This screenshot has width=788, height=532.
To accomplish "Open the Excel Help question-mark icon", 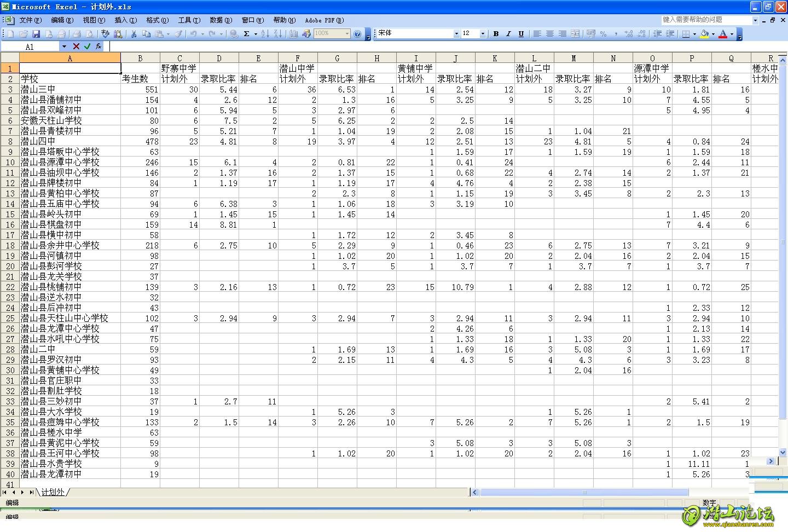I will click(x=357, y=34).
